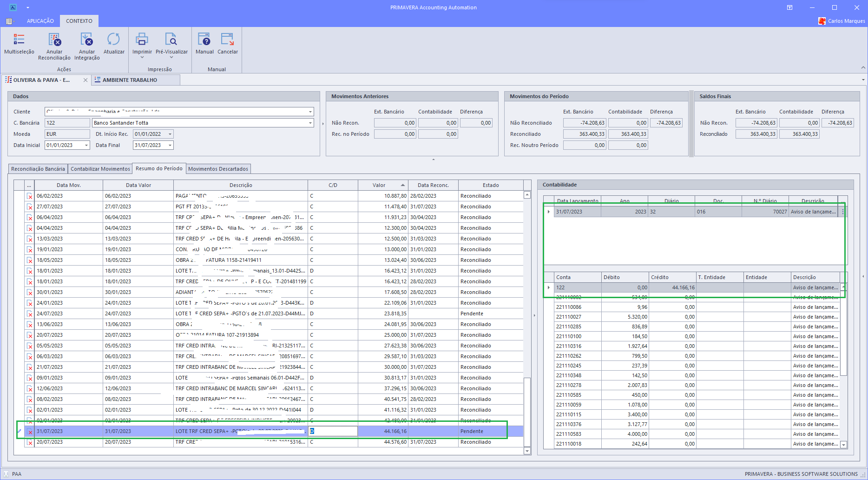868x480 pixels.
Task: Select the APLICAÇÃO ribbon tab
Action: point(40,21)
